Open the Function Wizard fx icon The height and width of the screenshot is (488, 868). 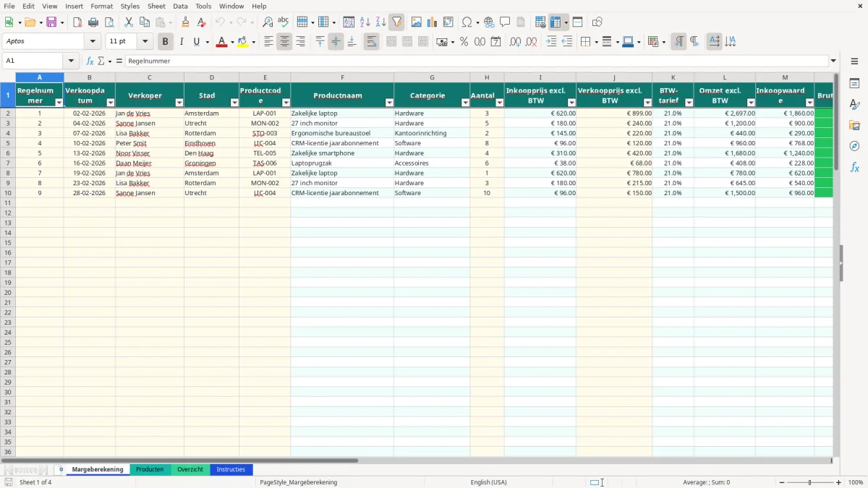pyautogui.click(x=90, y=61)
